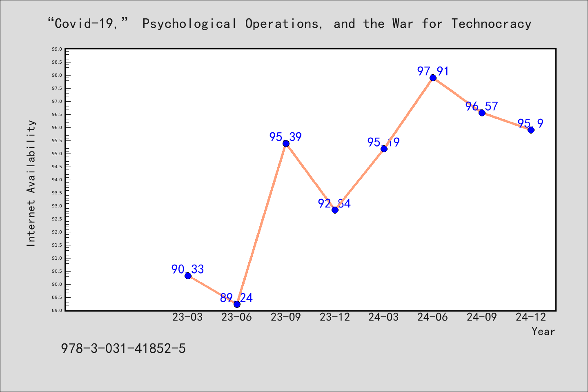588x392 pixels.
Task: Select the x-axis label 24-03
Action: coord(383,317)
